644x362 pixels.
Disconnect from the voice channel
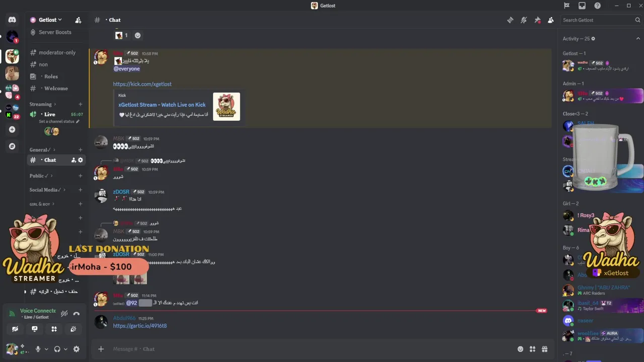[x=76, y=313]
